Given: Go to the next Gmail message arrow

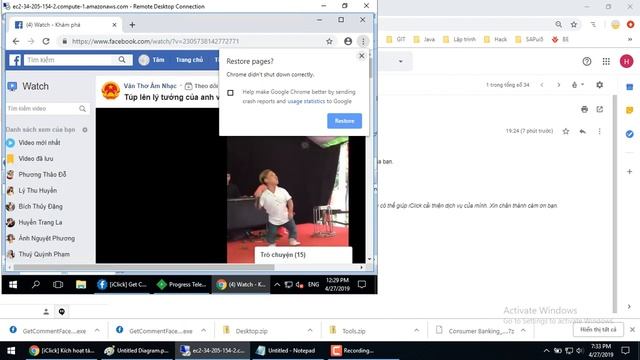Looking at the screenshot, I should [558, 85].
